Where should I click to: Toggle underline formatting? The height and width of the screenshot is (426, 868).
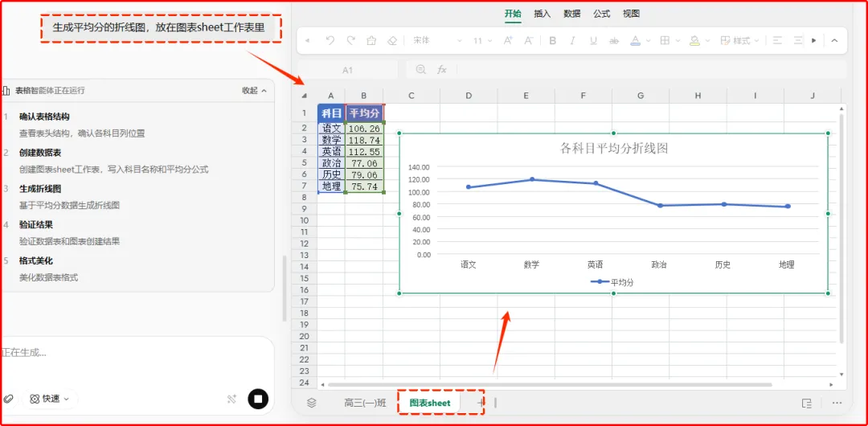coord(593,40)
